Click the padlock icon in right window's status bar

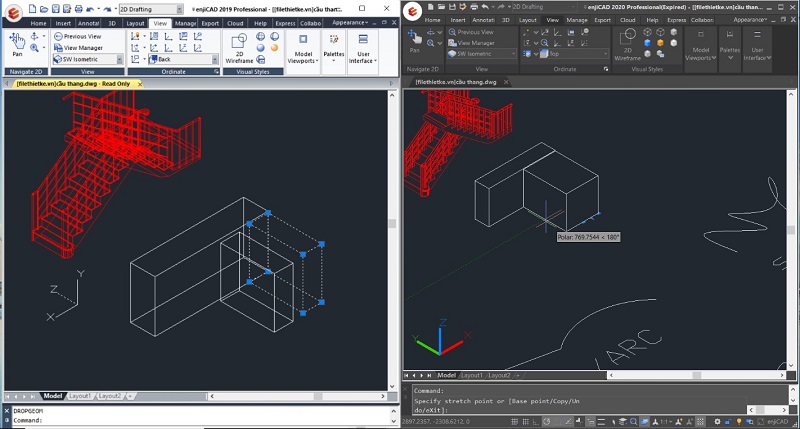coord(728,422)
